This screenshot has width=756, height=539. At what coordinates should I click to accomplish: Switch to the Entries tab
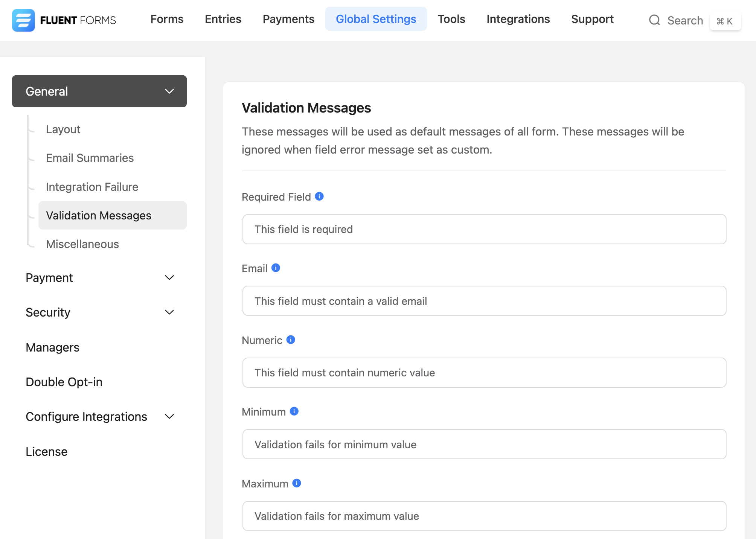pos(223,19)
